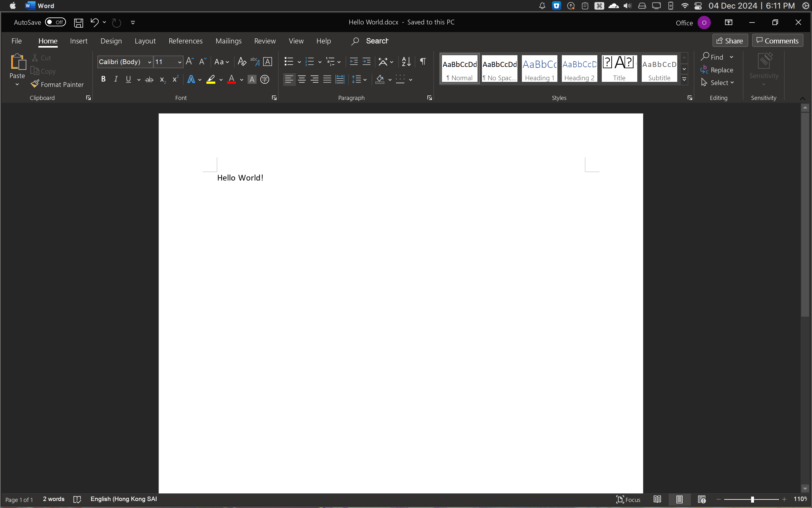812x508 pixels.
Task: Click the Share button
Action: pos(730,40)
